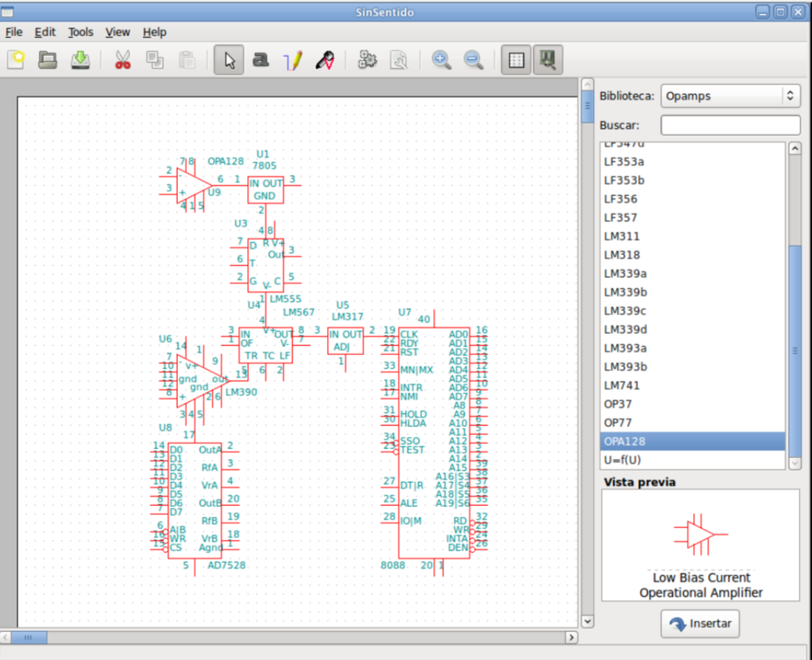Select LM339c in the list
The width and height of the screenshot is (812, 660).
coord(693,311)
